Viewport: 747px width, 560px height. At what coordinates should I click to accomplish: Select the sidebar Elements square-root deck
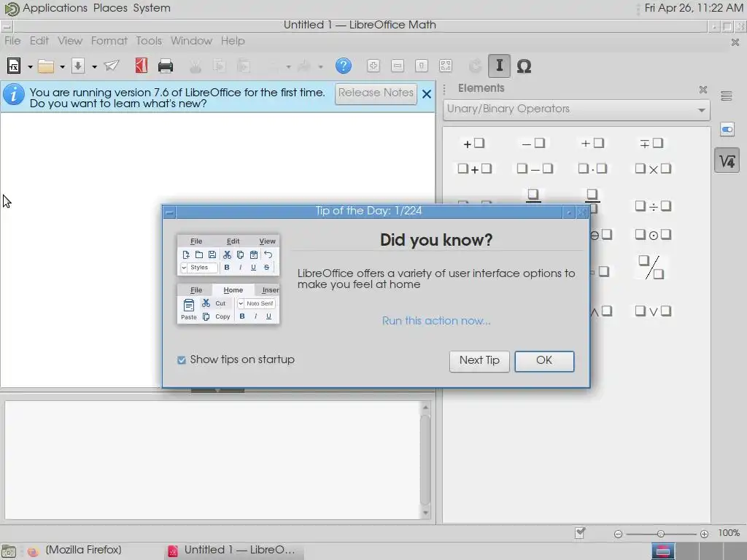pos(727,160)
